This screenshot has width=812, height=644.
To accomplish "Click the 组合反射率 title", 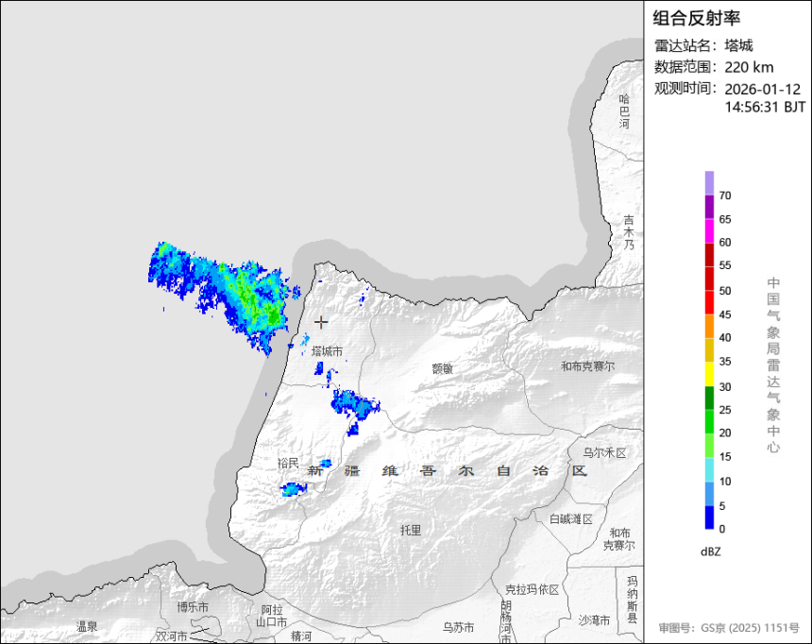I will 696,18.
